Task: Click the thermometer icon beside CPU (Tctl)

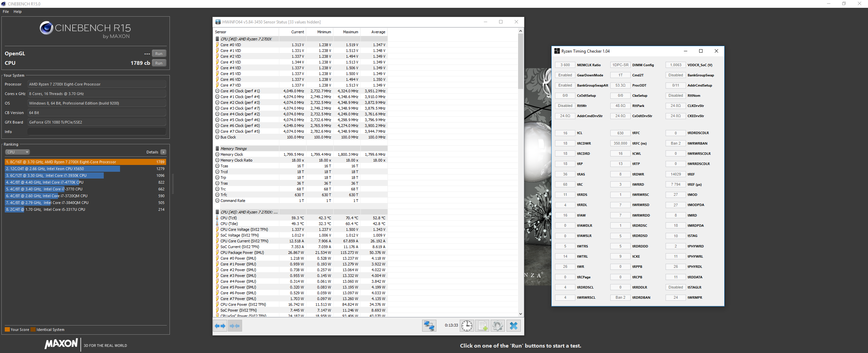Action: coord(217,218)
